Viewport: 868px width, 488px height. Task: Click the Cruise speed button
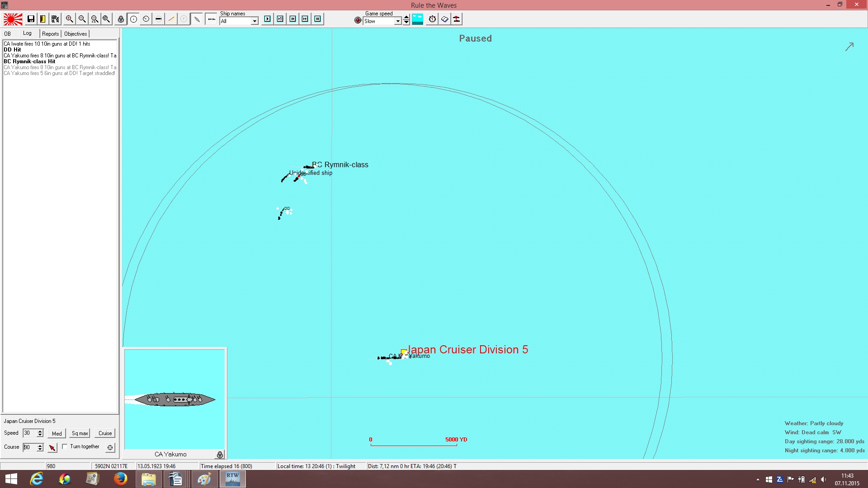pyautogui.click(x=105, y=433)
